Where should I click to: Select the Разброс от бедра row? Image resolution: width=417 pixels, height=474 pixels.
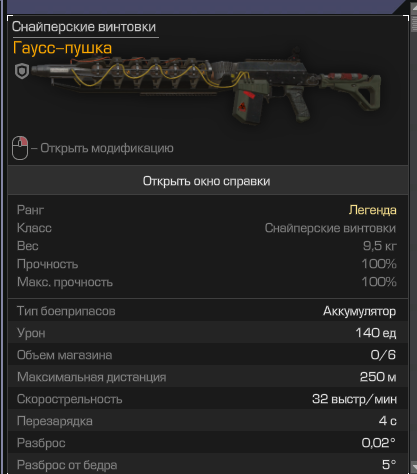click(x=208, y=464)
